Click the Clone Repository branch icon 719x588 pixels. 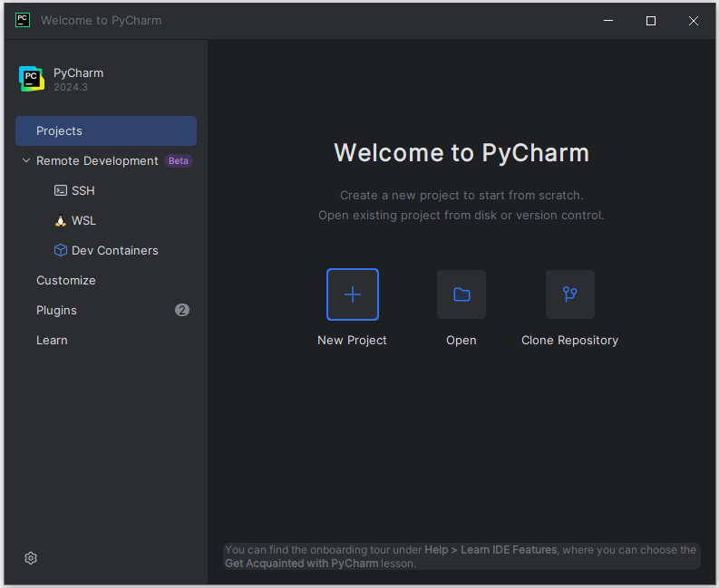570,294
